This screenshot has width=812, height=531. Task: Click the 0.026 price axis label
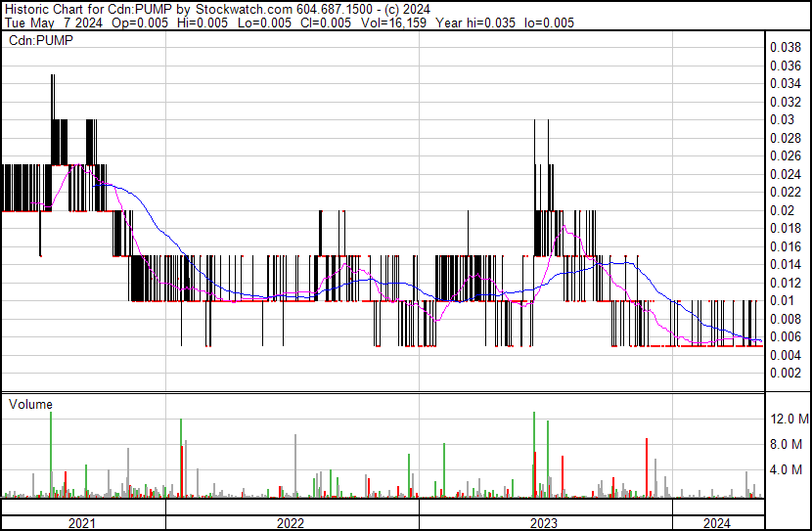(x=786, y=155)
